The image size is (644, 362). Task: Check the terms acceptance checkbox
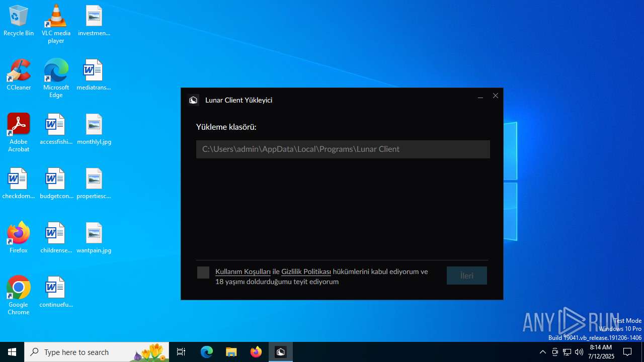pyautogui.click(x=203, y=273)
